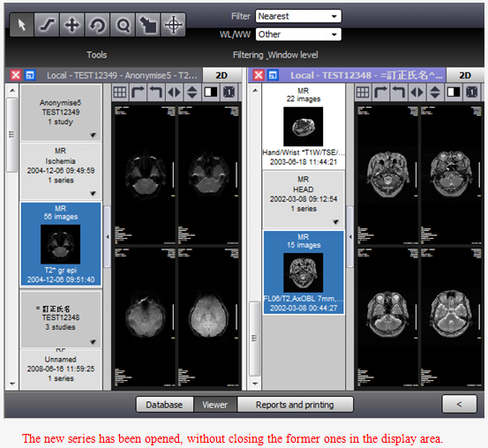The image size is (488, 448).
Task: Activate the pan move tool
Action: point(71,25)
